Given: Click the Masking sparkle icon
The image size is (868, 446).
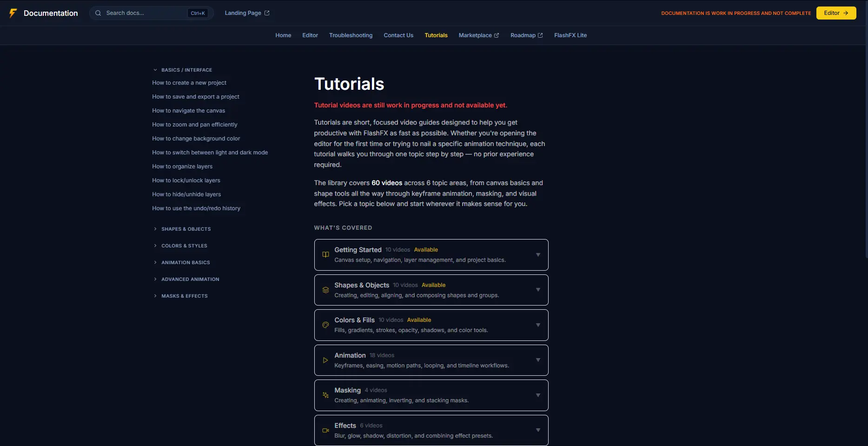Looking at the screenshot, I should point(325,395).
